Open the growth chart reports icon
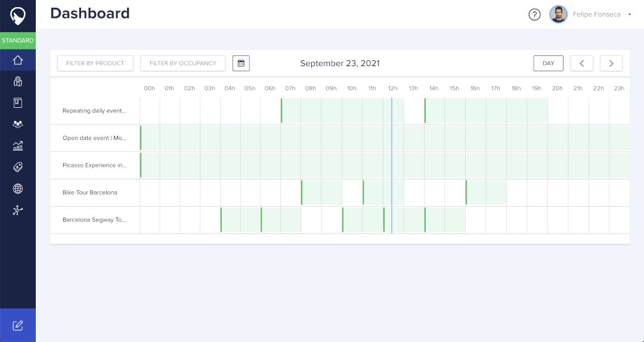The width and height of the screenshot is (644, 342). tap(18, 146)
